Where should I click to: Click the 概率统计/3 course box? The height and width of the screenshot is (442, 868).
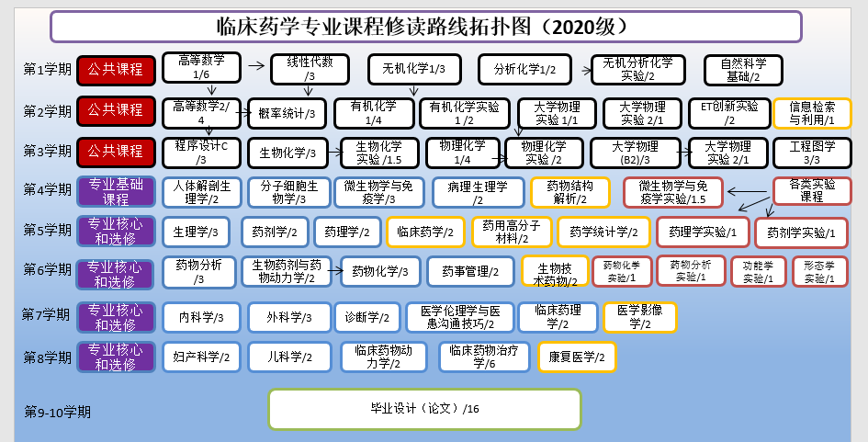pyautogui.click(x=287, y=113)
